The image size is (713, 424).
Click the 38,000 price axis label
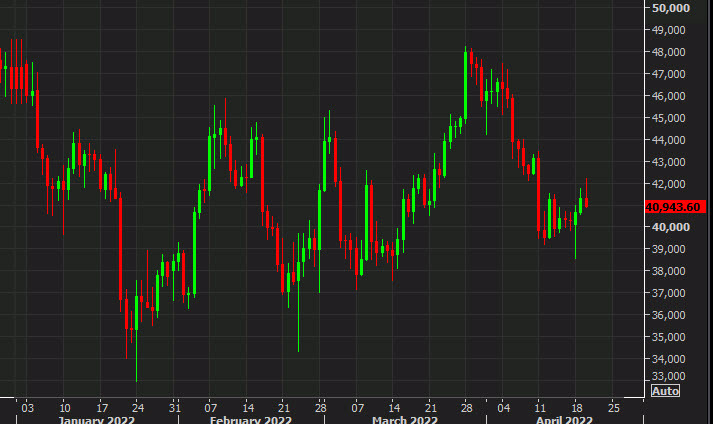tap(668, 271)
